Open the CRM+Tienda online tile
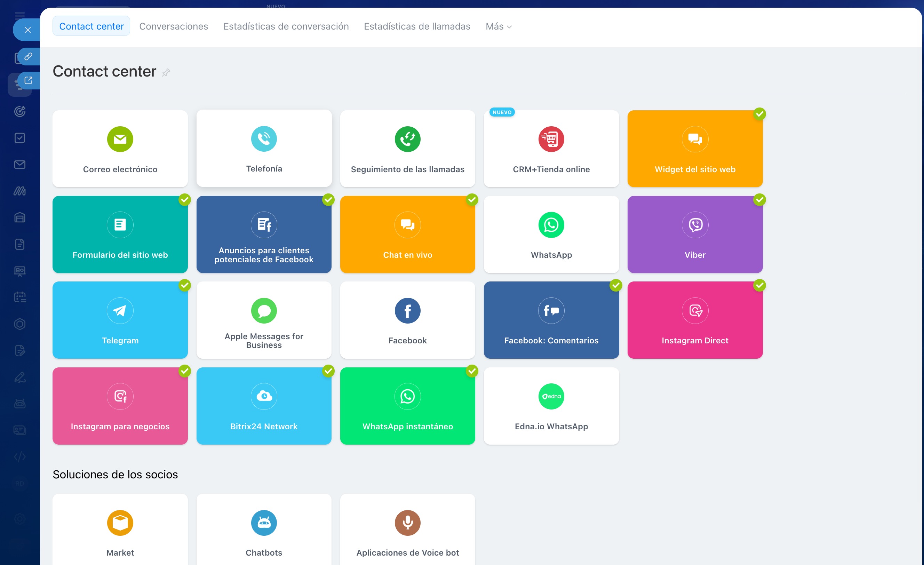This screenshot has width=924, height=565. 551,149
